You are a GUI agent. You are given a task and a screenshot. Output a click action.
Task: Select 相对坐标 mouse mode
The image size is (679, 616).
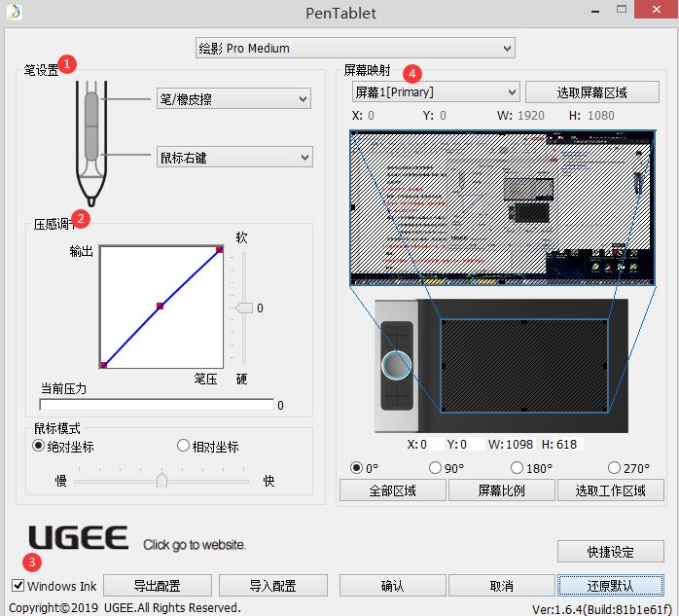click(183, 446)
